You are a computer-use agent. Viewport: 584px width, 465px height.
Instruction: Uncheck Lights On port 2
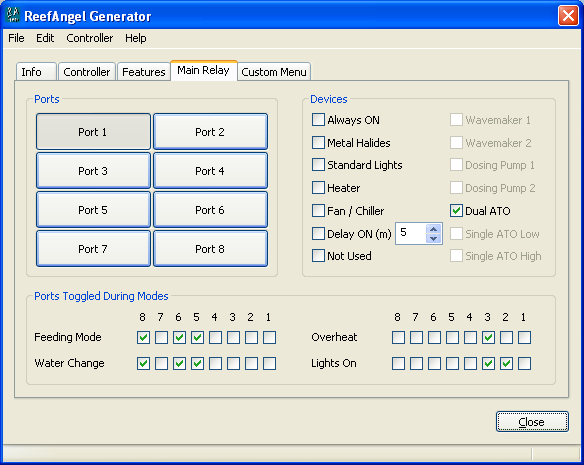click(x=506, y=364)
